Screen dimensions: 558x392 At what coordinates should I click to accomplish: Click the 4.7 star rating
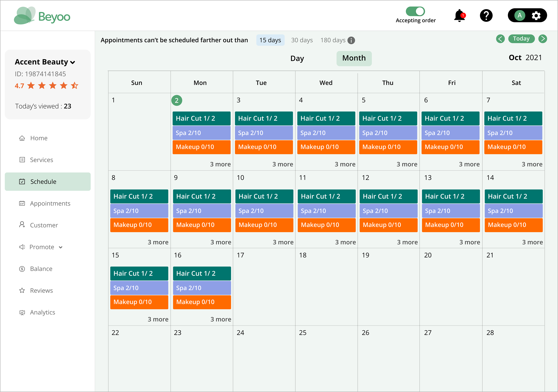coord(46,86)
